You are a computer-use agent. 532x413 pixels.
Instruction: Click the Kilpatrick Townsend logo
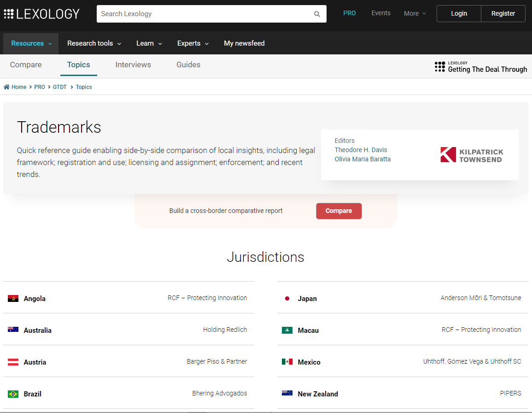pos(472,155)
